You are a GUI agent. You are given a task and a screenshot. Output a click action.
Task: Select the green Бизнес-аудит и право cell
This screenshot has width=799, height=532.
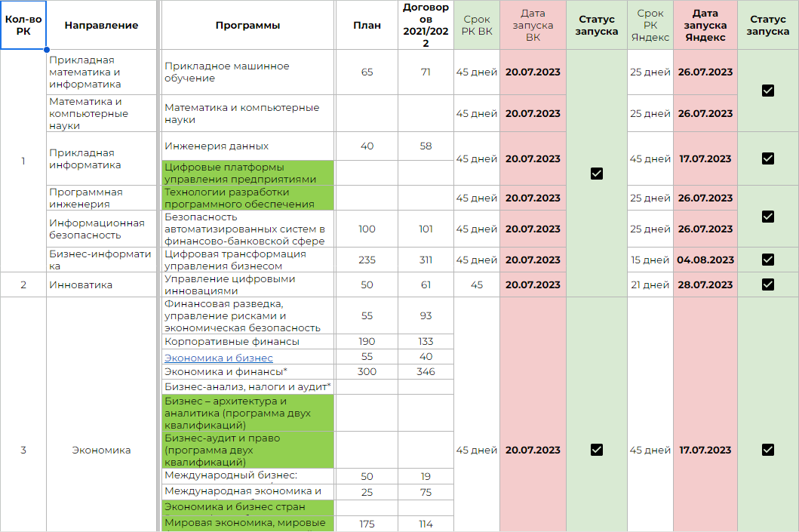[247, 450]
